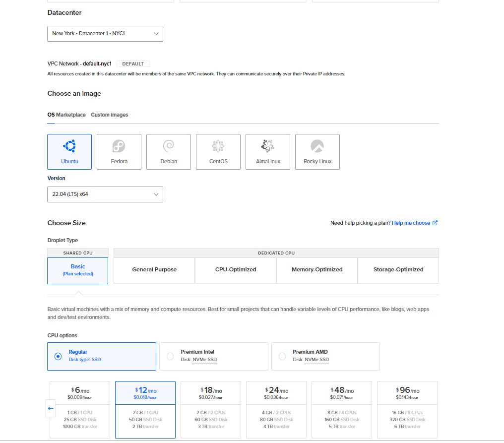The width and height of the screenshot is (504, 443).
Task: Choose the Memory-Optimized droplet type
Action: (317, 270)
